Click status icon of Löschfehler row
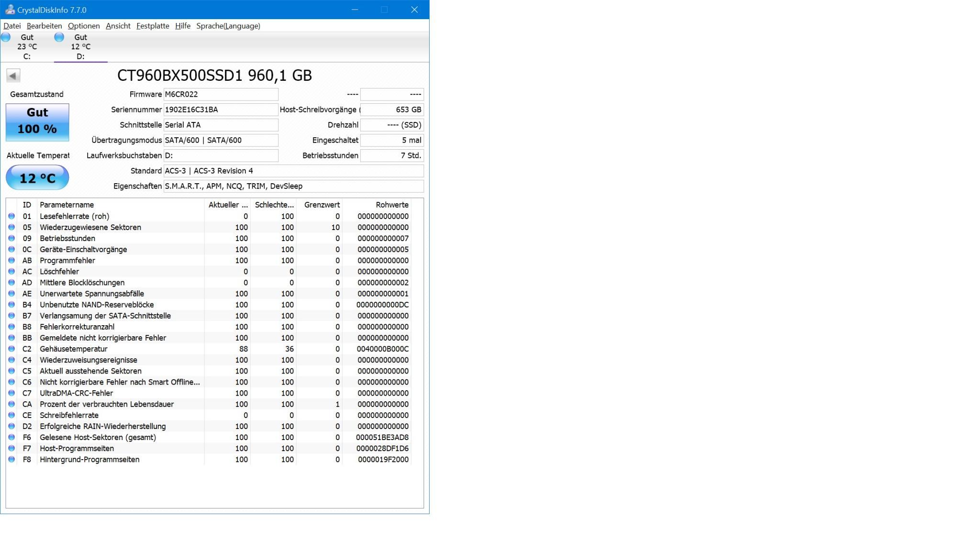The height and width of the screenshot is (551, 980). (11, 271)
